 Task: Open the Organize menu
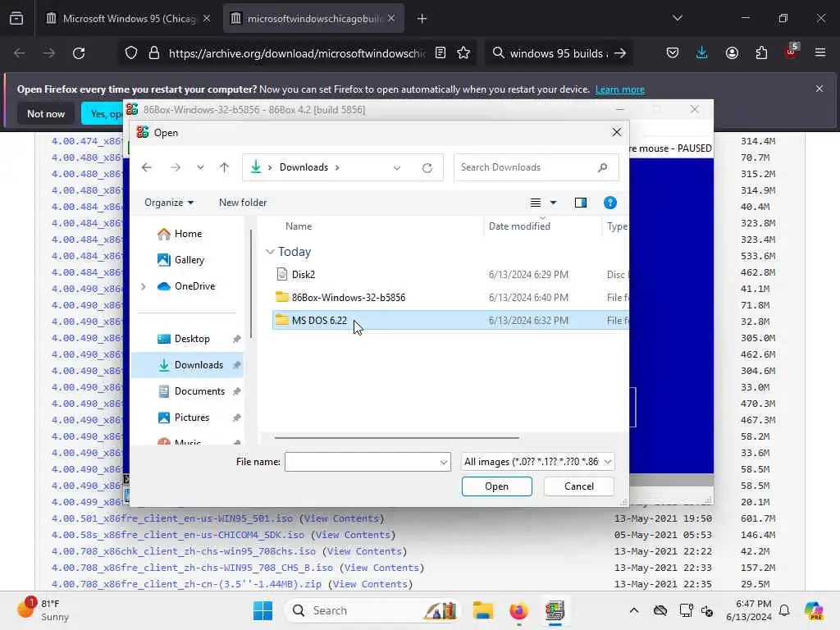[169, 203]
